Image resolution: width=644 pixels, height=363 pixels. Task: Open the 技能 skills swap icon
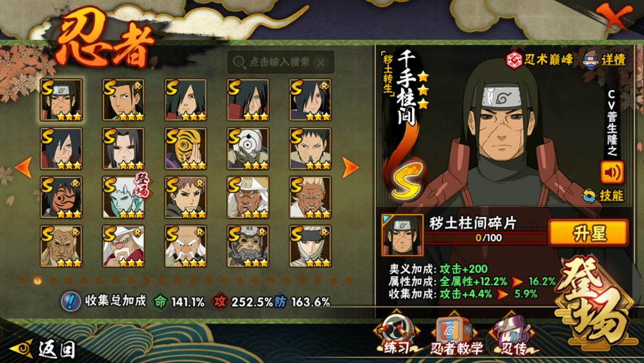click(x=603, y=196)
